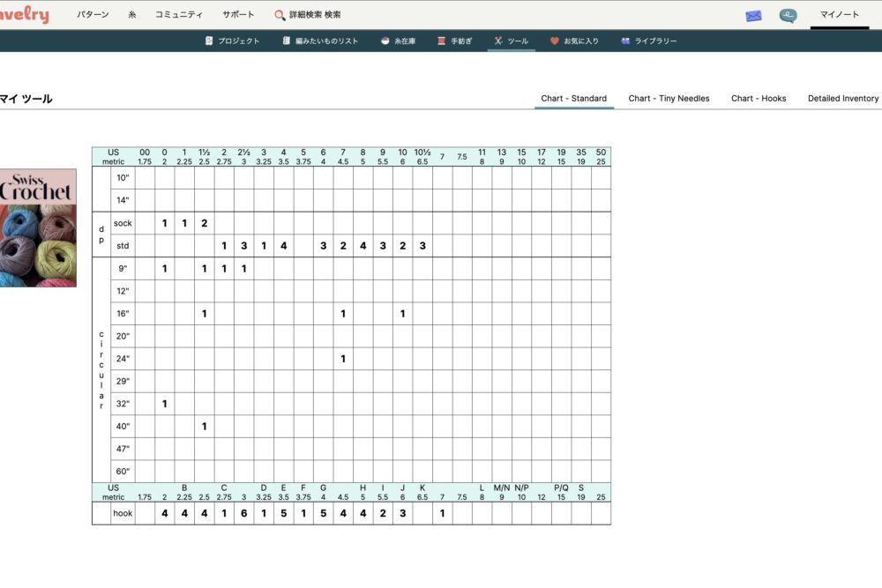Click the 40" circular row label

pyautogui.click(x=123, y=426)
